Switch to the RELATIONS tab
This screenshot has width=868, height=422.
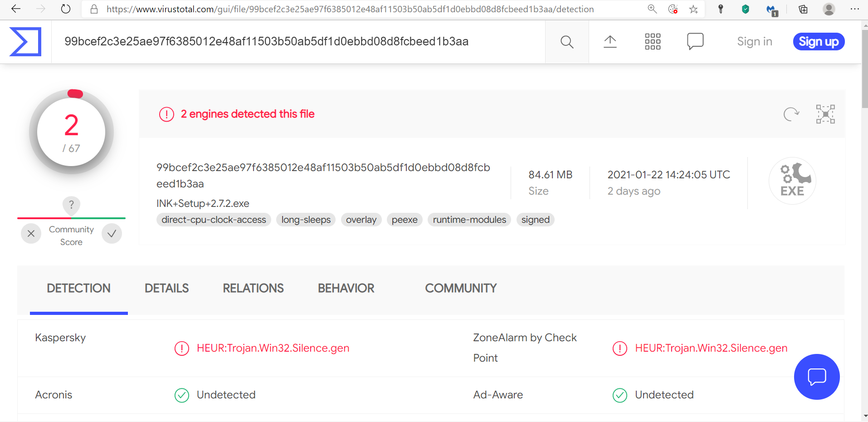point(254,289)
